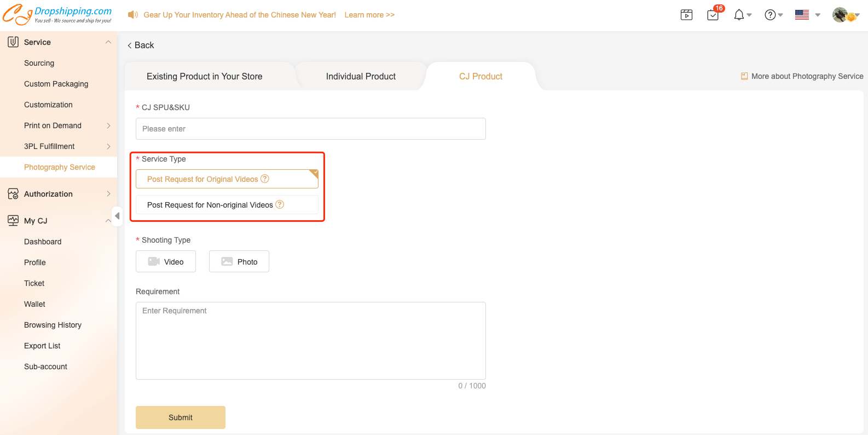
Task: Click the CJ Dropshipping logo
Action: [57, 15]
